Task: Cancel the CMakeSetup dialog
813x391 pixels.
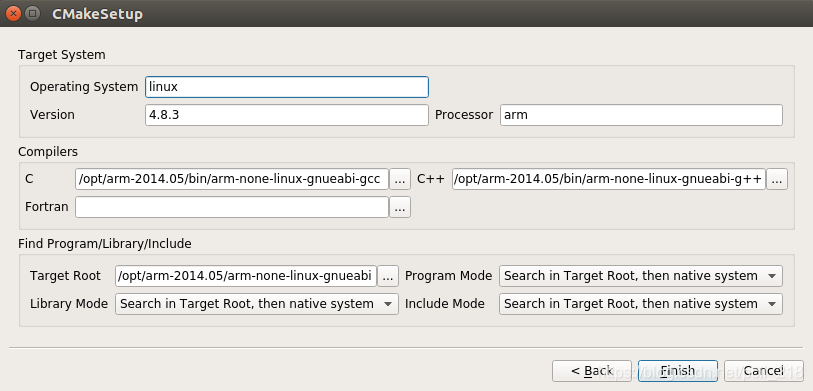Action: pos(764,371)
